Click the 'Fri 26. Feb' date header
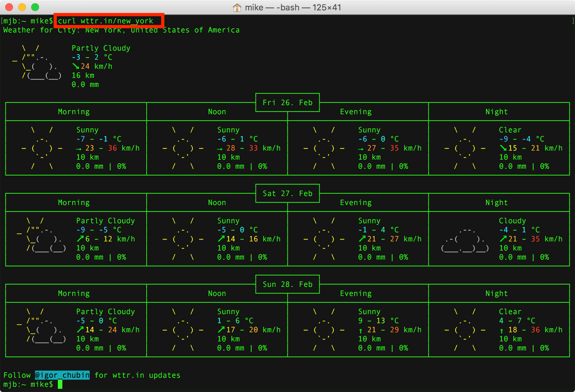575x392 pixels. click(287, 103)
